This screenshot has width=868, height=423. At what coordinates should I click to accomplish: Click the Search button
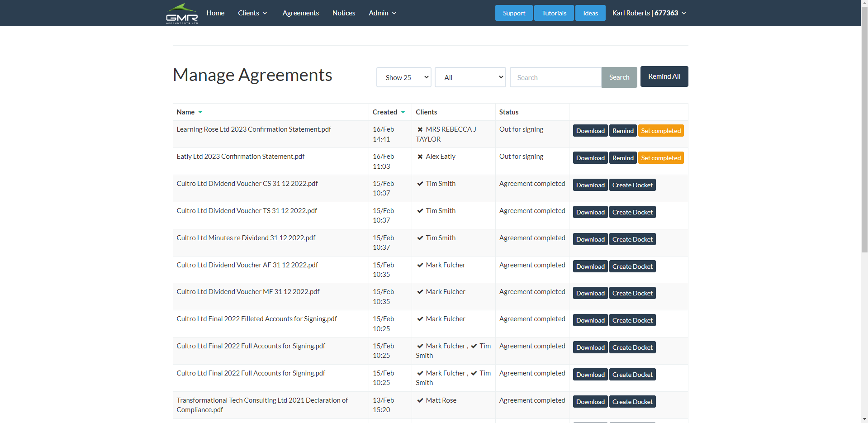point(619,77)
